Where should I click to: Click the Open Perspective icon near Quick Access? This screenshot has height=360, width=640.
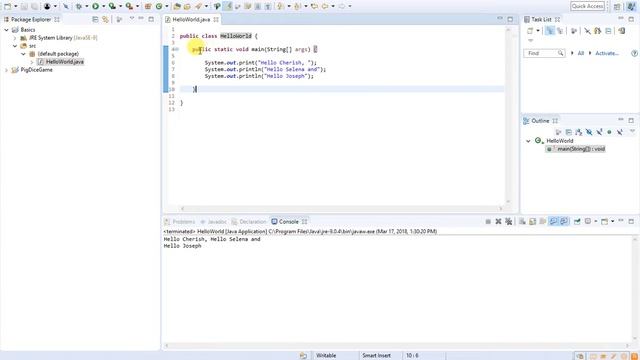pyautogui.click(x=617, y=6)
